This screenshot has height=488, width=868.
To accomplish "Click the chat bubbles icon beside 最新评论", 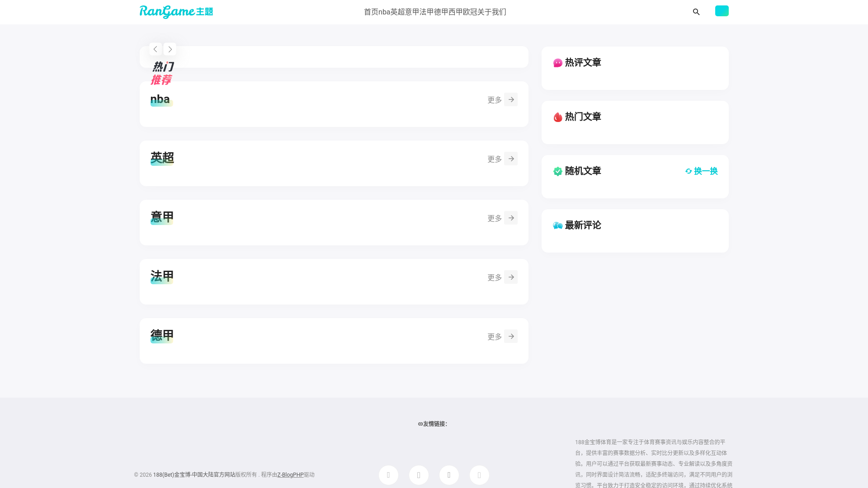I will 558,225.
